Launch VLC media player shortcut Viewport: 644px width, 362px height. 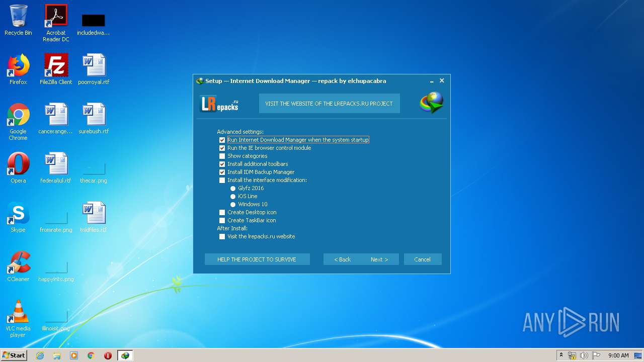[18, 319]
